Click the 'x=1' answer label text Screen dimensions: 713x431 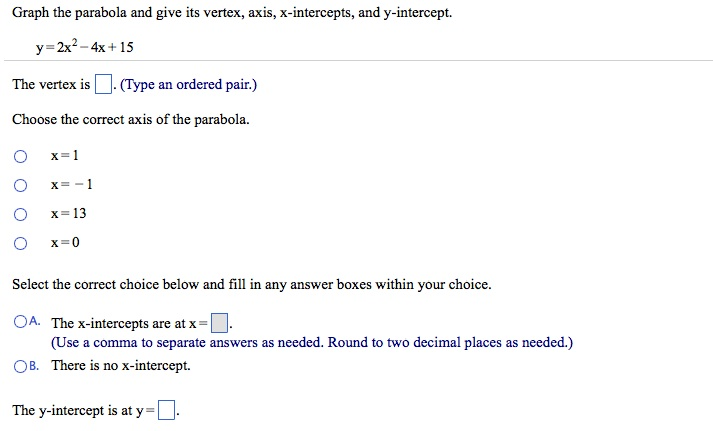64,156
